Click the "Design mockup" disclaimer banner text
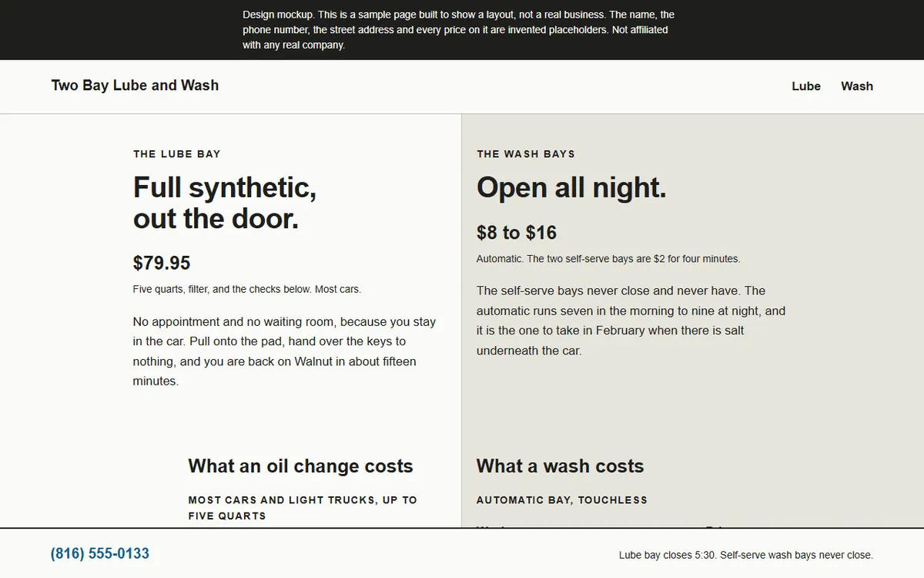The width and height of the screenshot is (924, 578). pyautogui.click(x=459, y=30)
